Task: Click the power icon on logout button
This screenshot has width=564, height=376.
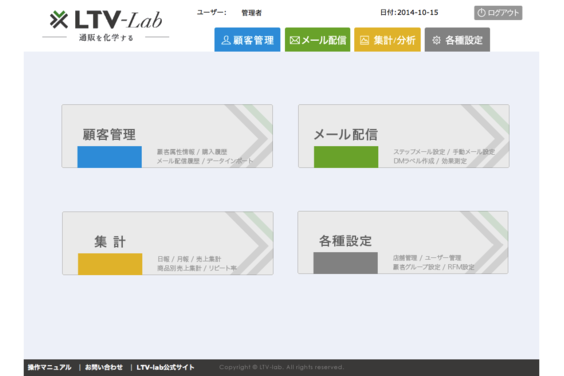Action: tap(481, 13)
